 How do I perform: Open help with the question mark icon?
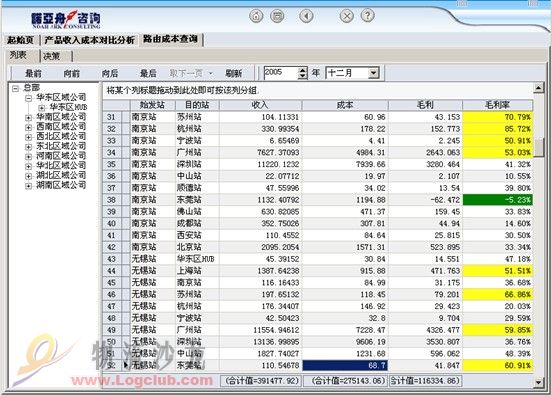point(368,16)
